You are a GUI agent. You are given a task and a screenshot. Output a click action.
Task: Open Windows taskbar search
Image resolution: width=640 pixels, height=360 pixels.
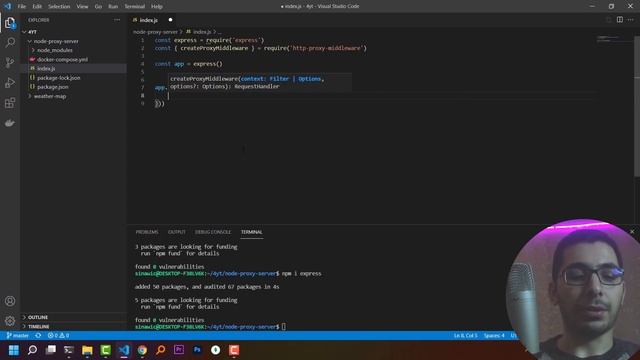click(32, 350)
